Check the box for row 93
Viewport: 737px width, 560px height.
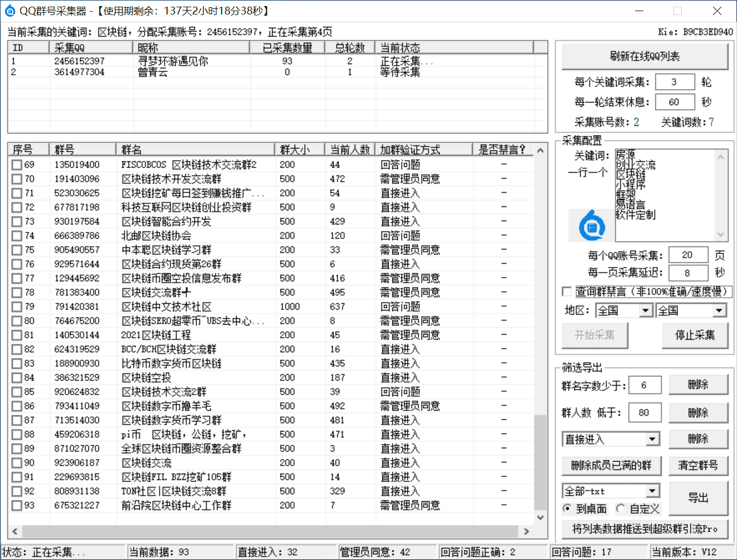coord(17,505)
